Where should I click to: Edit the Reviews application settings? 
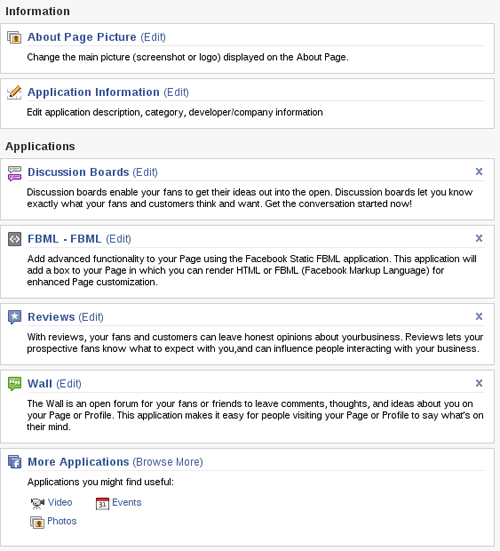[x=91, y=317]
